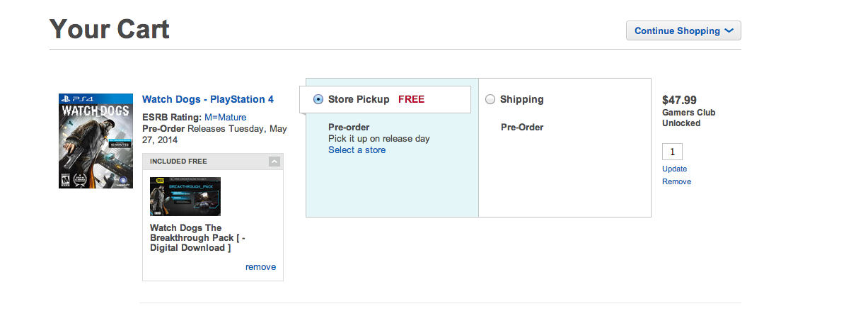
Task: Click the chevron arrow beside Continue Shopping
Action: click(729, 30)
